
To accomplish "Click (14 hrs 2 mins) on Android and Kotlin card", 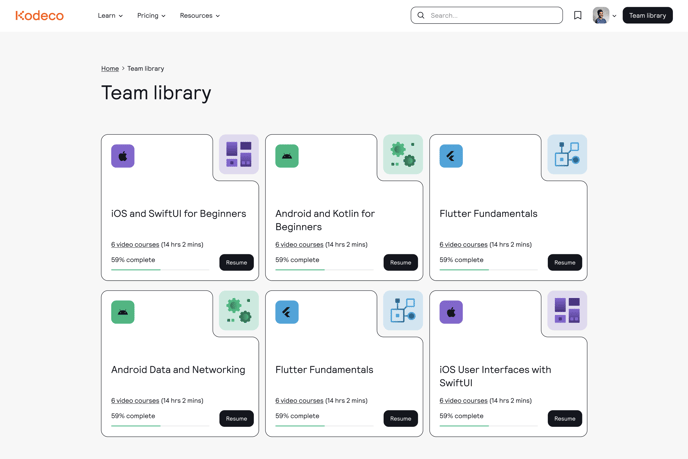I will click(346, 244).
